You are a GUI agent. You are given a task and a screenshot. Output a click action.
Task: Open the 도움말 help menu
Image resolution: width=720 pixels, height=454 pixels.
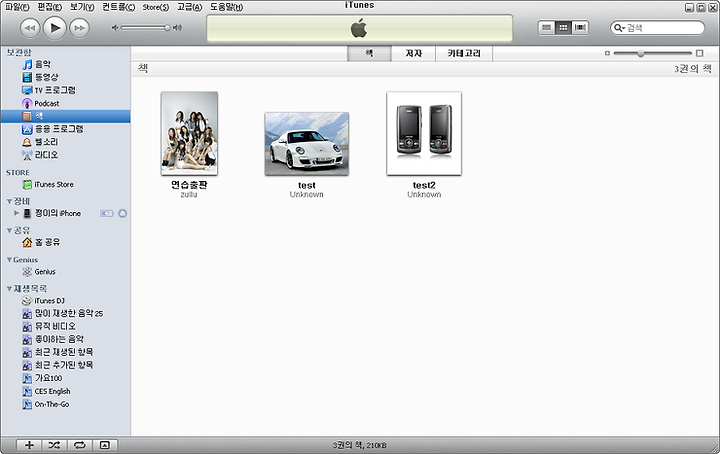pos(227,7)
